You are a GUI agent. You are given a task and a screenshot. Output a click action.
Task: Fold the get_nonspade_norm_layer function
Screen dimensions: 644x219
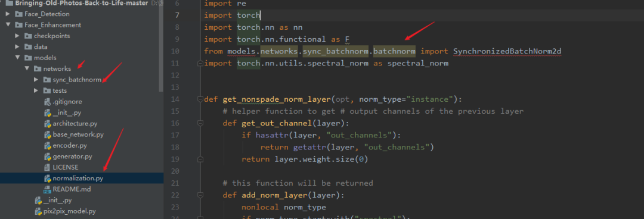pos(200,99)
